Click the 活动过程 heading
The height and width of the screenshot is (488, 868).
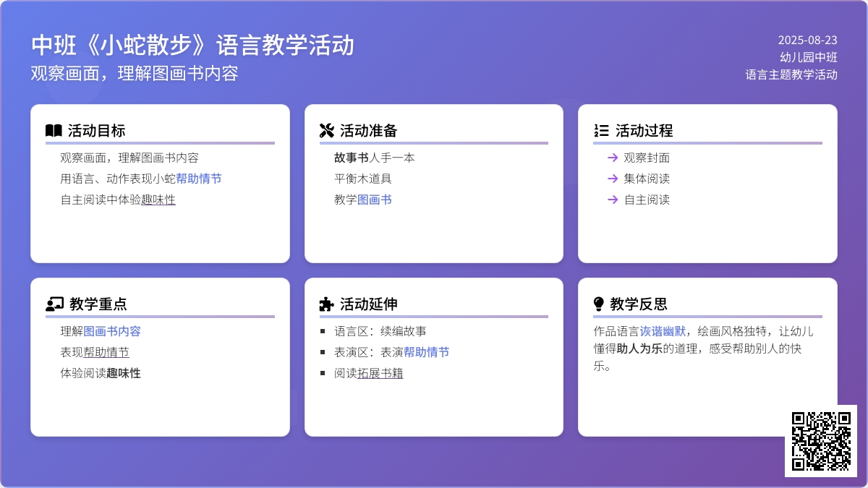(x=644, y=131)
